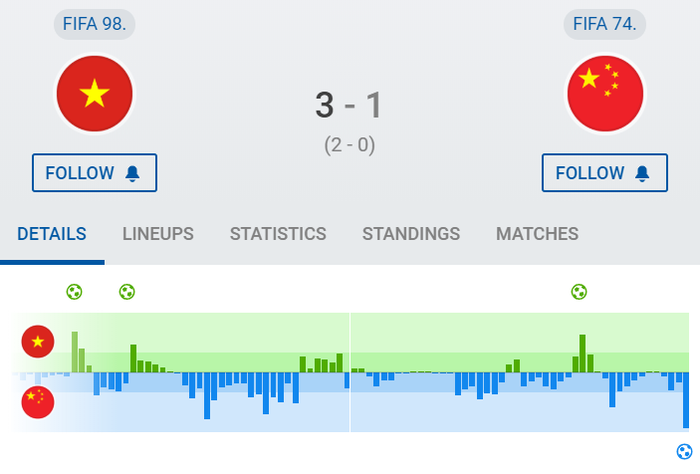
Task: Follow the China team
Action: tap(604, 173)
